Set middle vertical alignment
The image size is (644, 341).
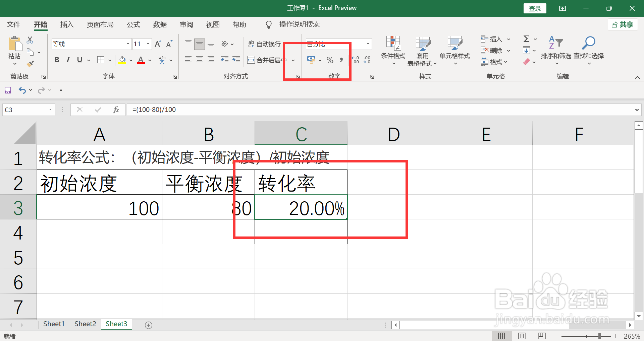tap(200, 44)
